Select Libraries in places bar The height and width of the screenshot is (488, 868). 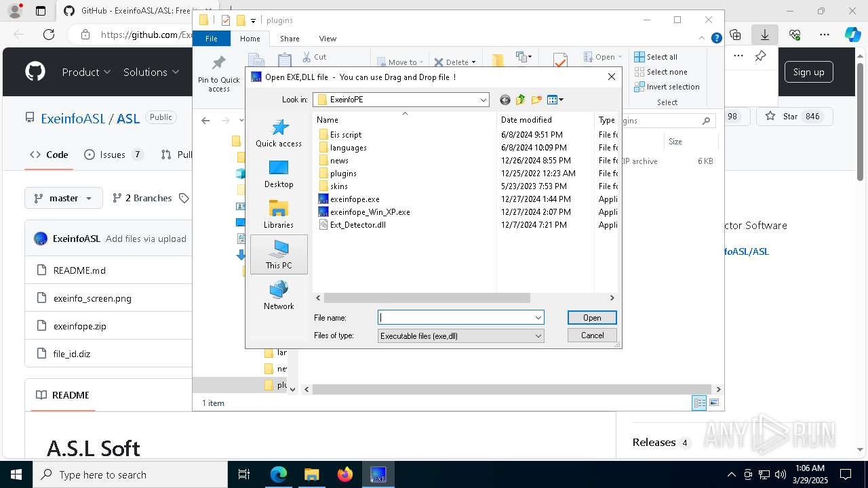tap(279, 214)
